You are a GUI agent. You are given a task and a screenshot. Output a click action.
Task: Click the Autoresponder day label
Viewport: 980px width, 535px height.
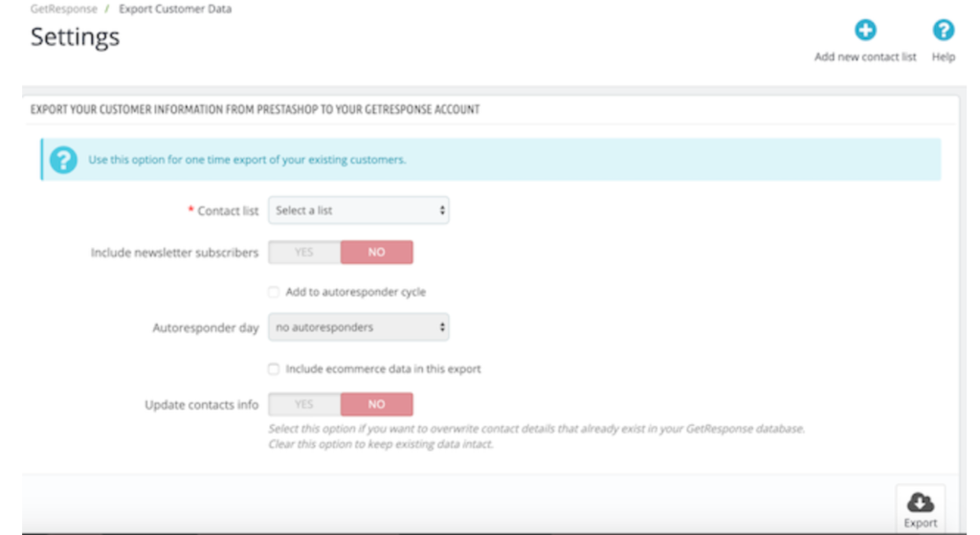[x=206, y=328]
